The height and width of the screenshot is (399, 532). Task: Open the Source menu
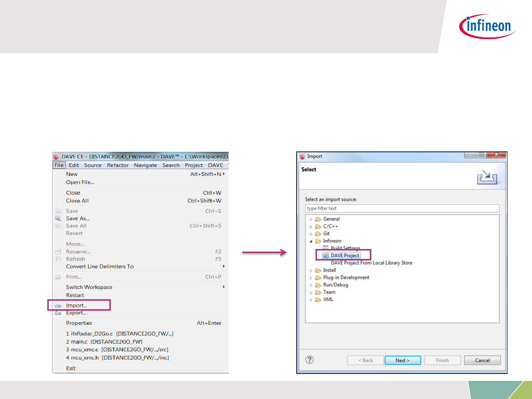[93, 165]
